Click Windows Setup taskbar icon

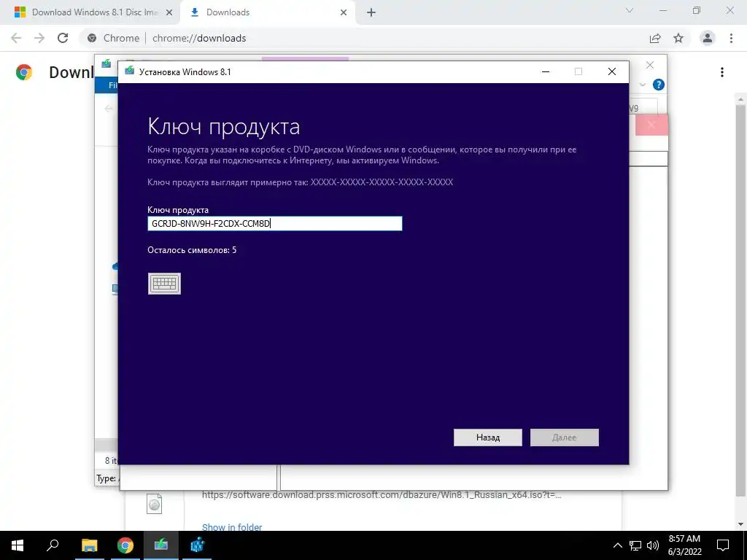[x=161, y=545]
